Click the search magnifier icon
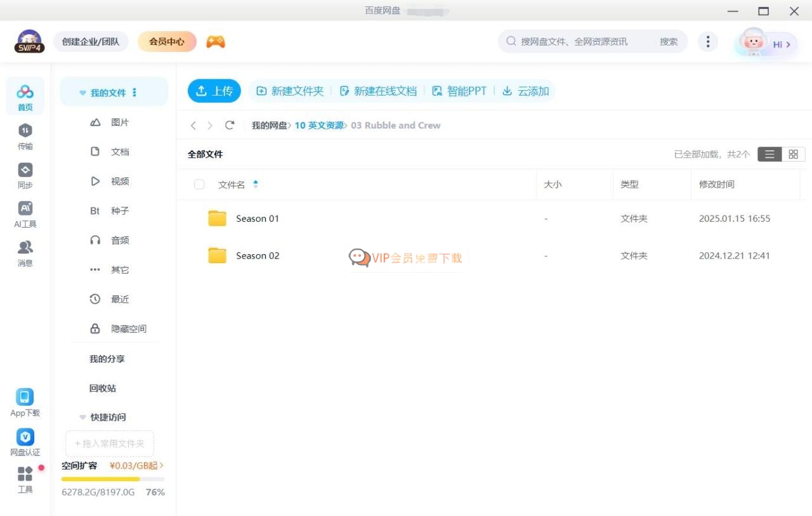This screenshot has width=812, height=516. pos(511,41)
